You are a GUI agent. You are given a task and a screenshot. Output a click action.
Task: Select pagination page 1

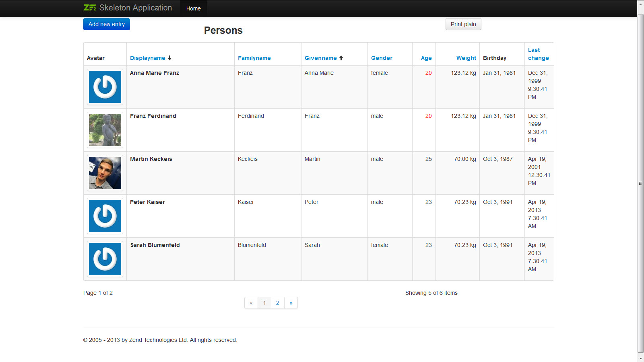(x=264, y=303)
